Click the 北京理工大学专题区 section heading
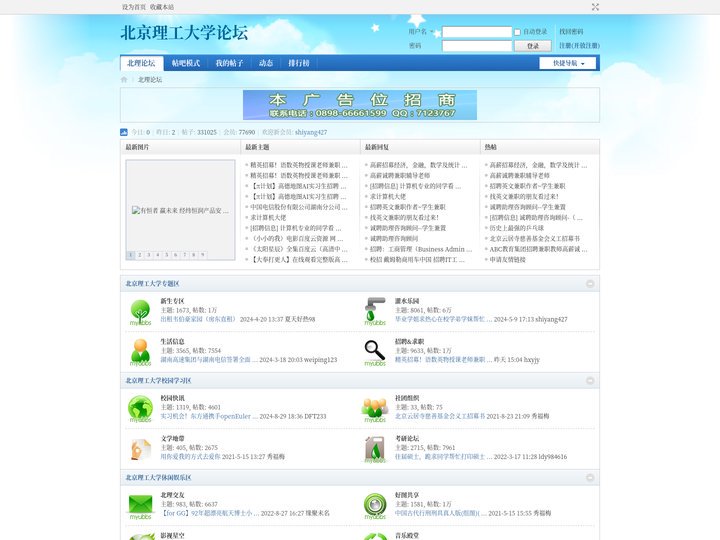This screenshot has height=540, width=720. [x=152, y=284]
